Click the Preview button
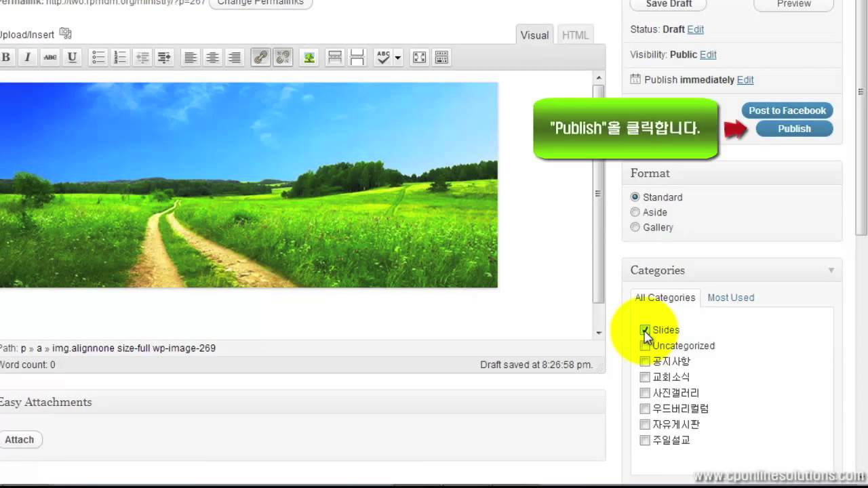Screen dimensions: 868x488 [793, 4]
